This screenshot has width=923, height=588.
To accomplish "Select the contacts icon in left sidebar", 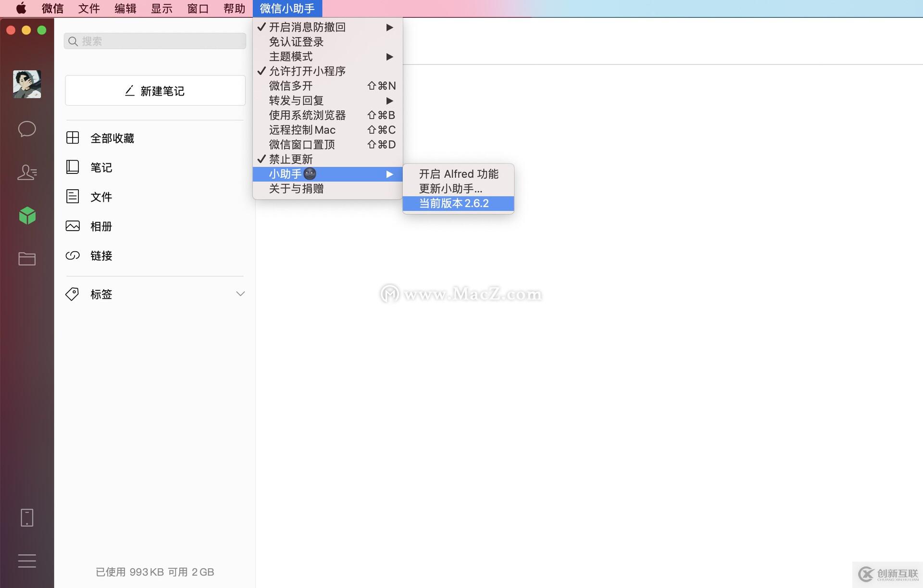I will coord(27,172).
